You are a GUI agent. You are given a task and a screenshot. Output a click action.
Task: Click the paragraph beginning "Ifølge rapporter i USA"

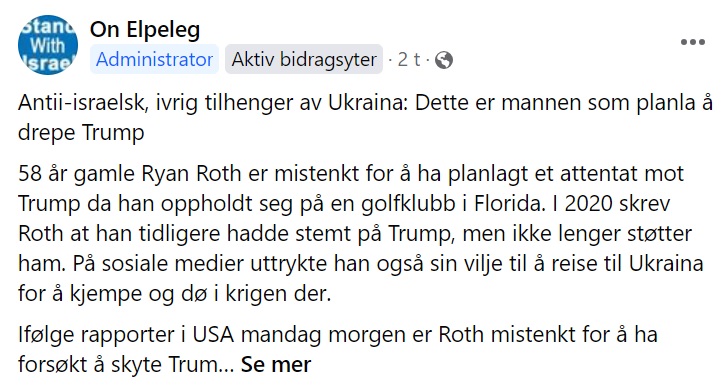338,349
